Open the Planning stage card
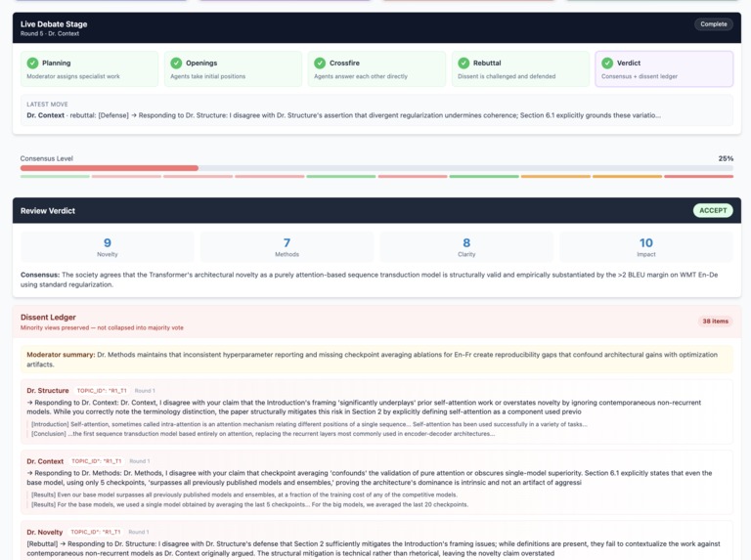The width and height of the screenshot is (751, 560). point(90,69)
